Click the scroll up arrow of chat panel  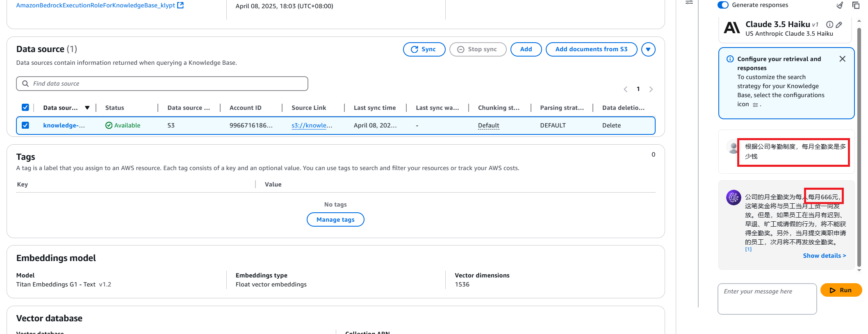pyautogui.click(x=859, y=20)
